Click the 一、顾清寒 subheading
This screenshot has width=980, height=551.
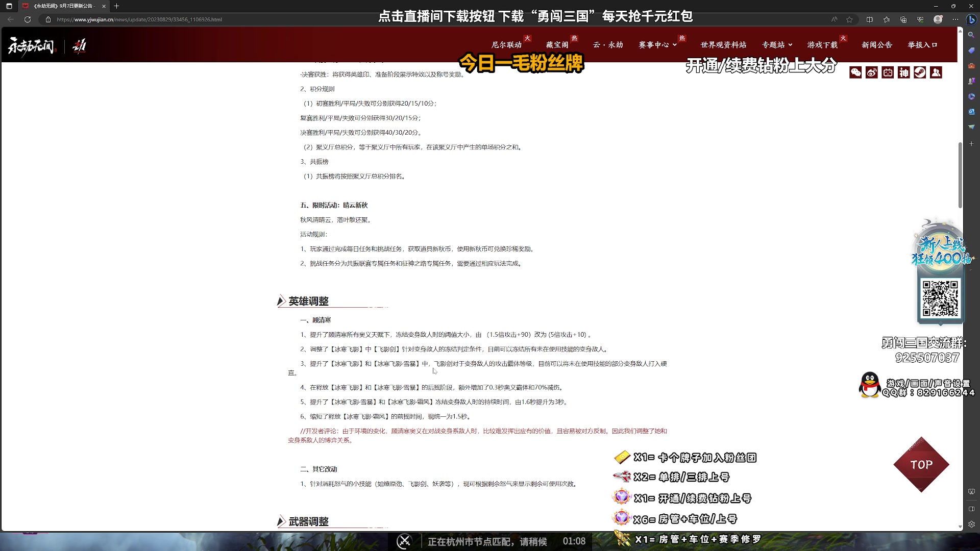315,320
